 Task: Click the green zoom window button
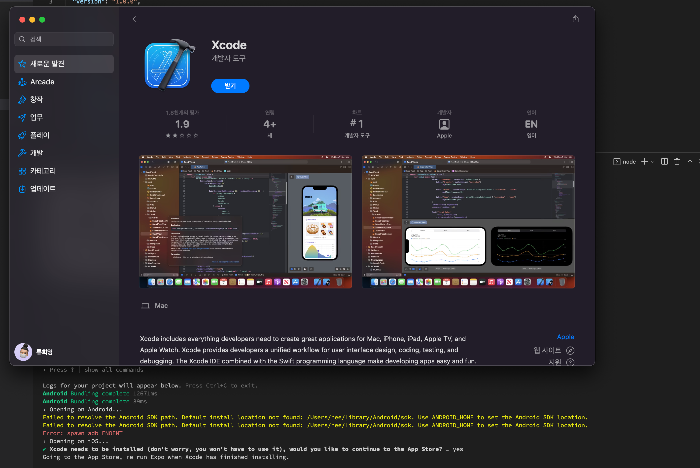point(42,20)
